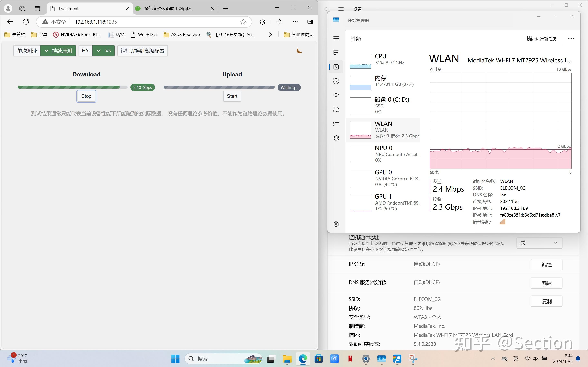588x367 pixels.
Task: Open Processes view in Task Manager
Action: (x=336, y=52)
